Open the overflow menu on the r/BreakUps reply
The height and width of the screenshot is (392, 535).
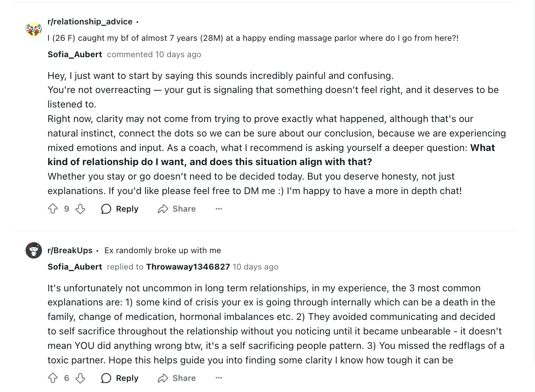(x=219, y=378)
